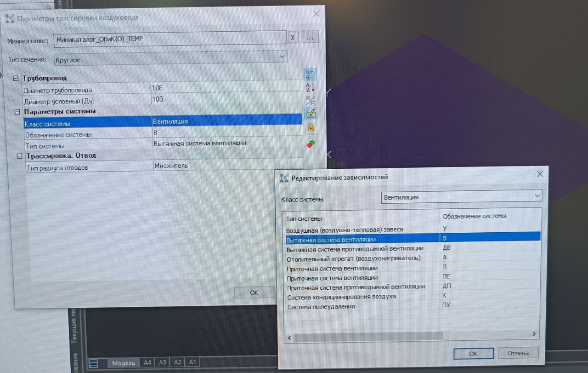Viewport: 588px width, 373px height.
Task: Click the Диаметр трубопровода value field 108
Action: click(x=225, y=88)
